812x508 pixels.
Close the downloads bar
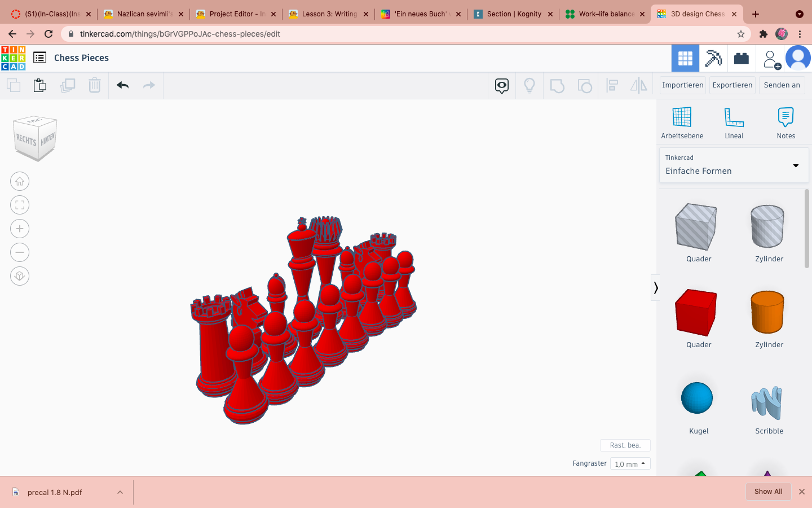801,492
